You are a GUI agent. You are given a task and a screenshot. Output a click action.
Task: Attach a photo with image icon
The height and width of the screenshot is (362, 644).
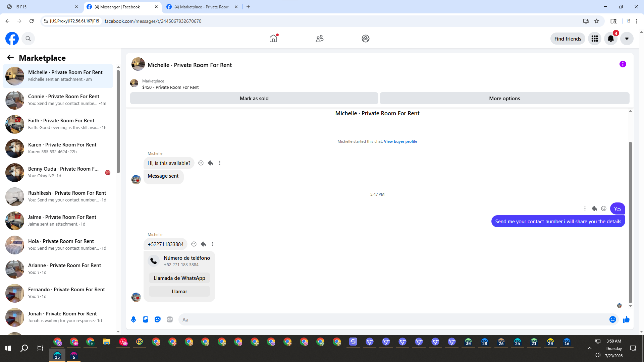(x=146, y=319)
